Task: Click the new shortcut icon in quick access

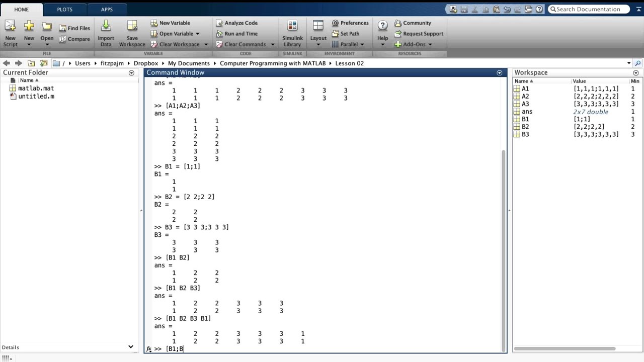Action: (453, 9)
